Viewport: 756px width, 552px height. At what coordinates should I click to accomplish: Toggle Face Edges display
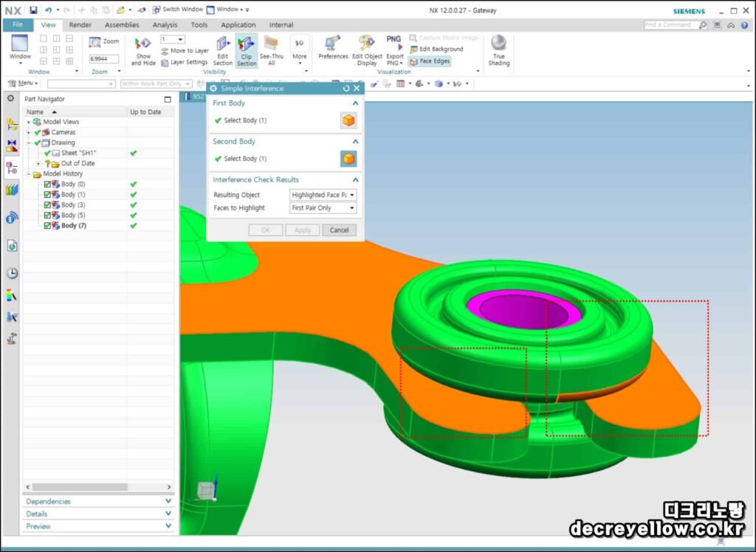coord(430,61)
